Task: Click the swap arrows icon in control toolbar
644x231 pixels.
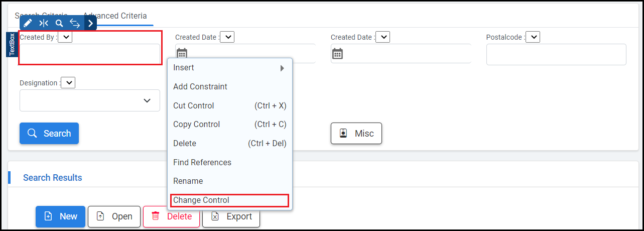Action: [x=75, y=23]
